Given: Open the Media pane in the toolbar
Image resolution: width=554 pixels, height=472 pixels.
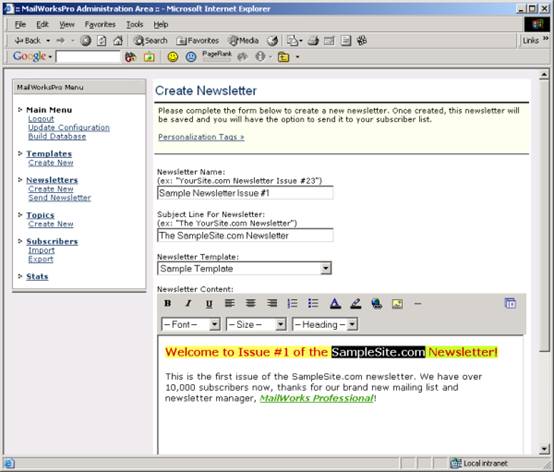Looking at the screenshot, I should click(x=243, y=41).
